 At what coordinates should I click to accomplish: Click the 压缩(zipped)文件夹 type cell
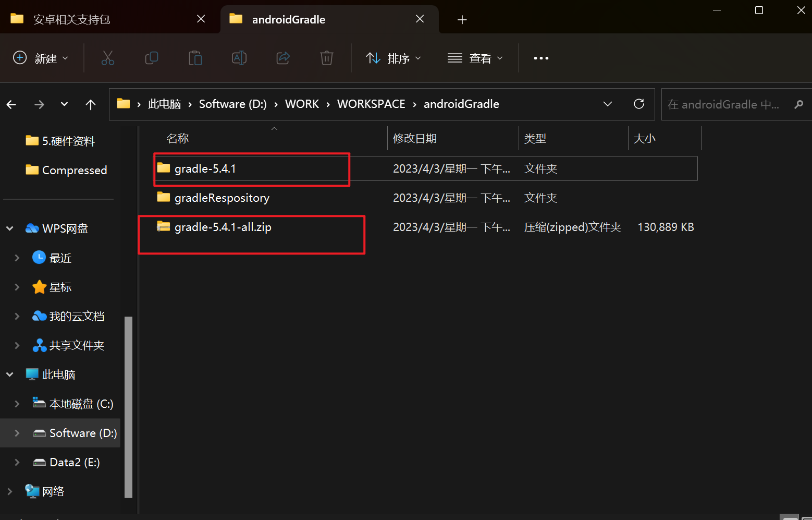pos(573,227)
